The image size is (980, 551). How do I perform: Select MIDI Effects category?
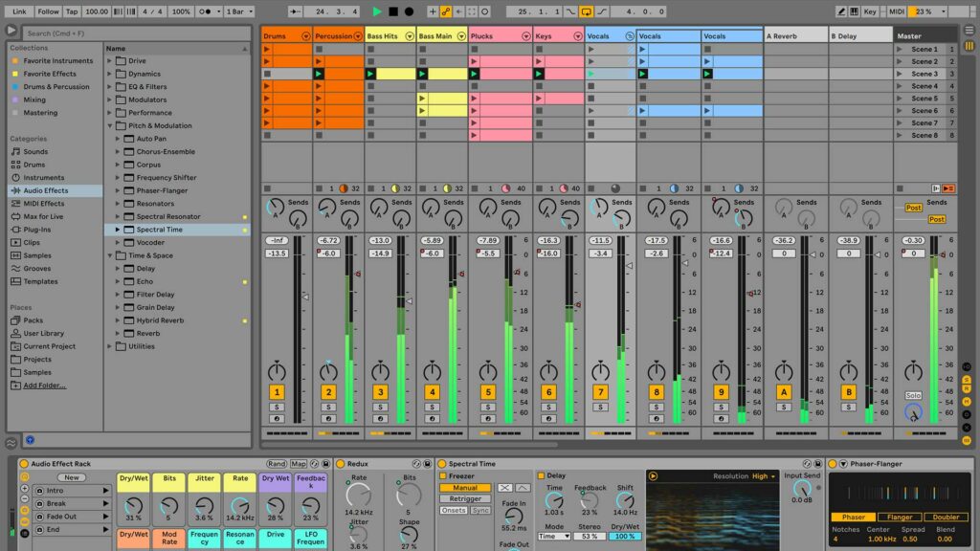coord(43,204)
